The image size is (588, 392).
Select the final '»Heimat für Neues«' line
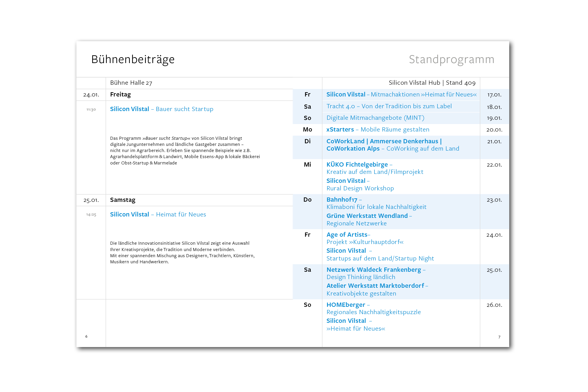tap(356, 329)
